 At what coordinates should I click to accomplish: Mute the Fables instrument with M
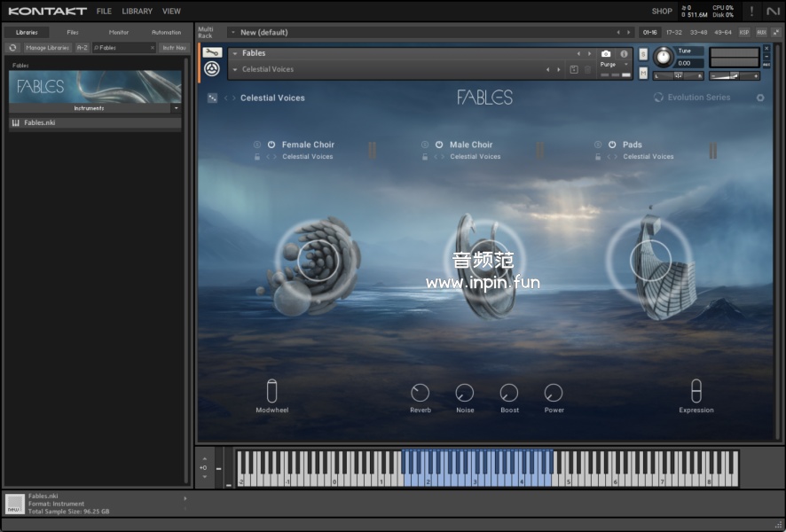[x=643, y=73]
